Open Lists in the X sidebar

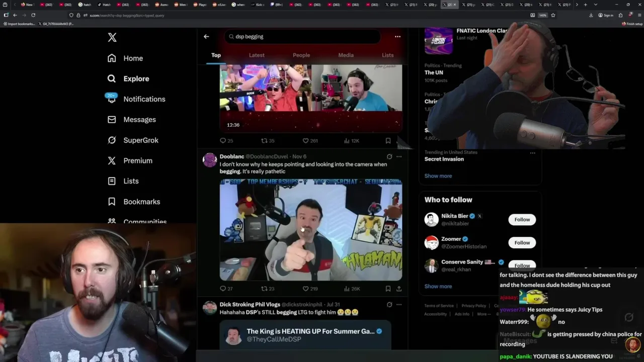[x=123, y=181]
